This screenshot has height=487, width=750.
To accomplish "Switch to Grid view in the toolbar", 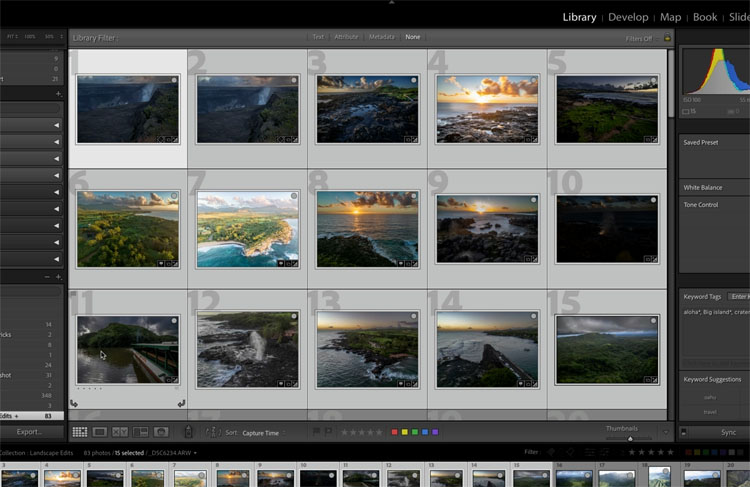I will pos(80,432).
